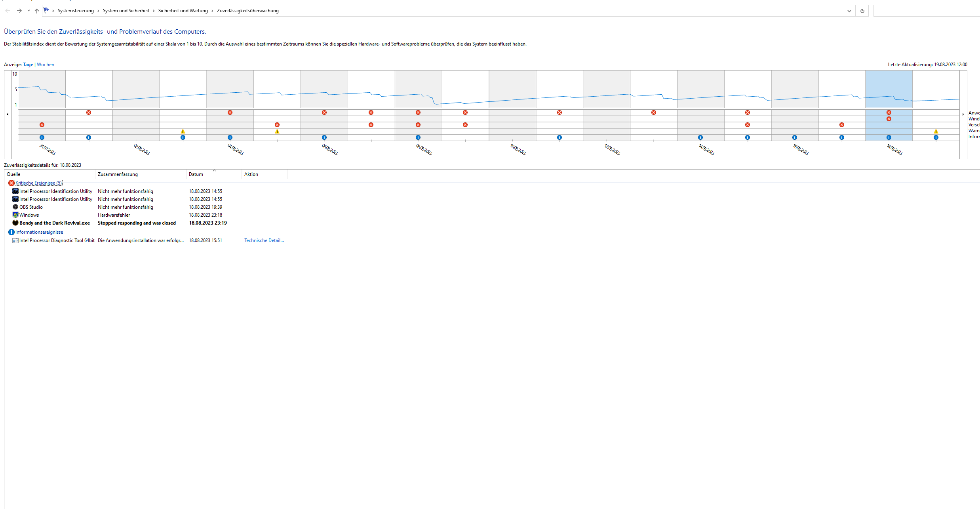Open Technische Detail... link
The image size is (980, 509).
(x=264, y=240)
